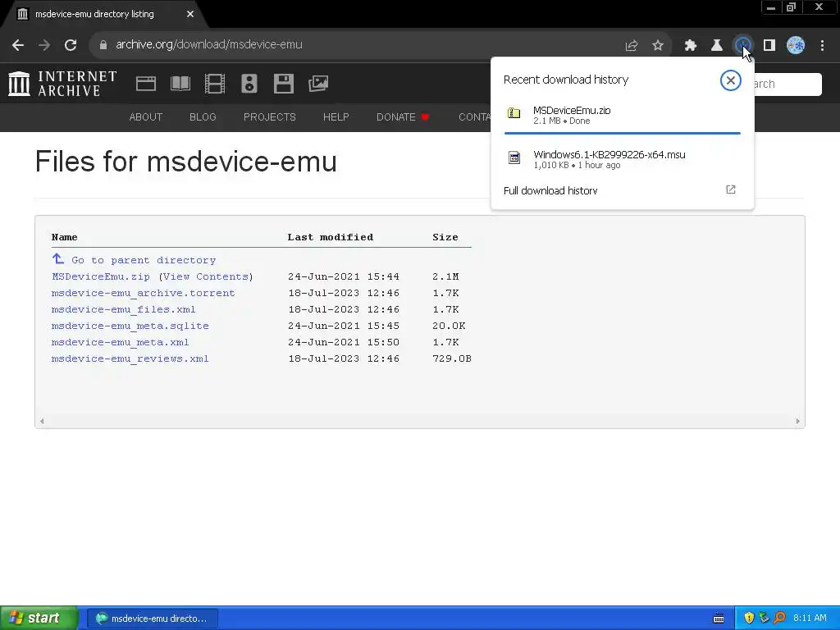Open the Extensions puzzle icon
The width and height of the screenshot is (840, 630).
[x=690, y=46]
